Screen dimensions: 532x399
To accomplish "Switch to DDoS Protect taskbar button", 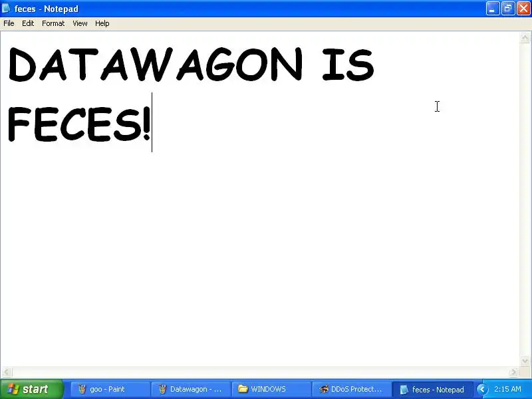I will point(352,389).
